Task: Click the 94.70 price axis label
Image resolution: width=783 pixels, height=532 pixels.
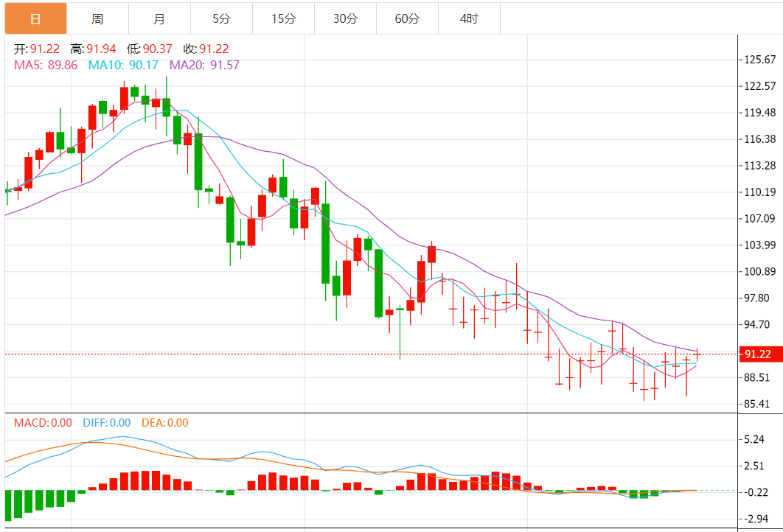Action: click(757, 324)
